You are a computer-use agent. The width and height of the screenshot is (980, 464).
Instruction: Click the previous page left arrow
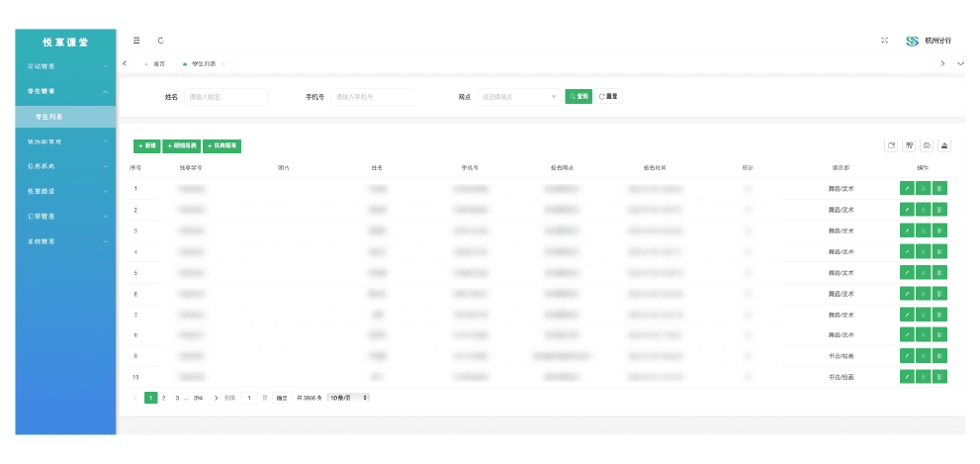point(135,398)
